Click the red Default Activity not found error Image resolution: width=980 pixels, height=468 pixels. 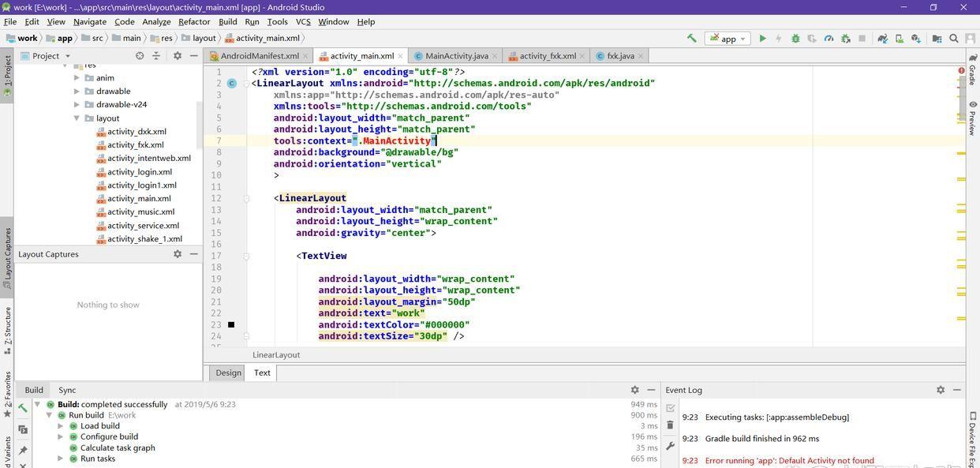pyautogui.click(x=790, y=461)
